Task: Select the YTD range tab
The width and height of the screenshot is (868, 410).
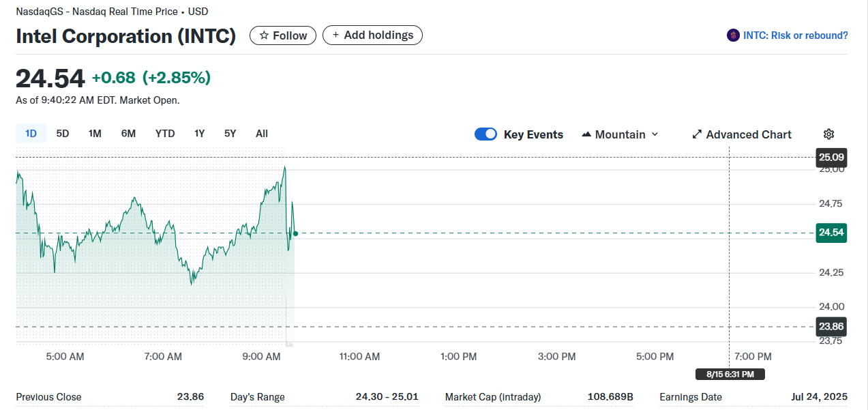Action: (x=165, y=134)
